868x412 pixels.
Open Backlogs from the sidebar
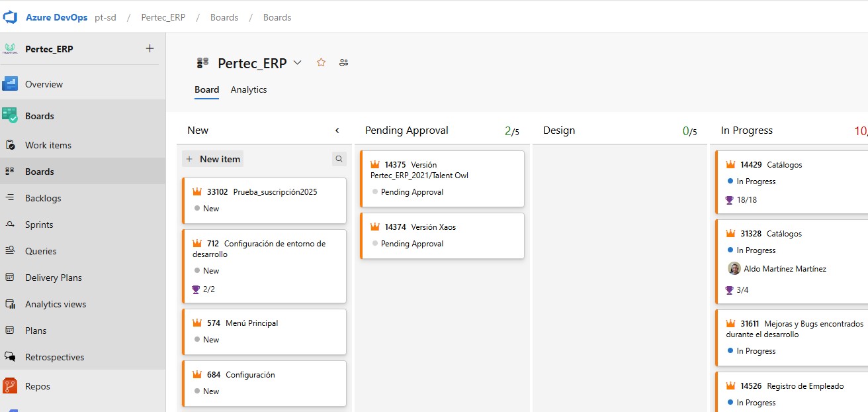pos(43,198)
